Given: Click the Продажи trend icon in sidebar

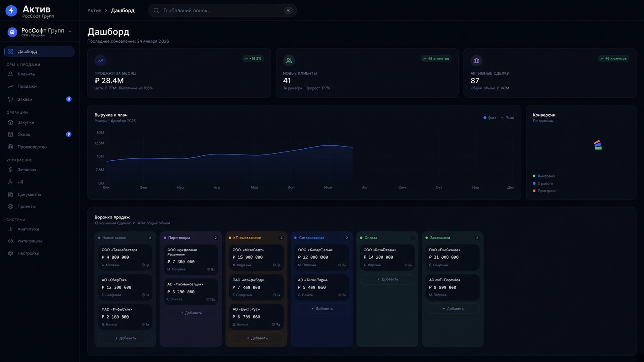Looking at the screenshot, I should click(10, 86).
